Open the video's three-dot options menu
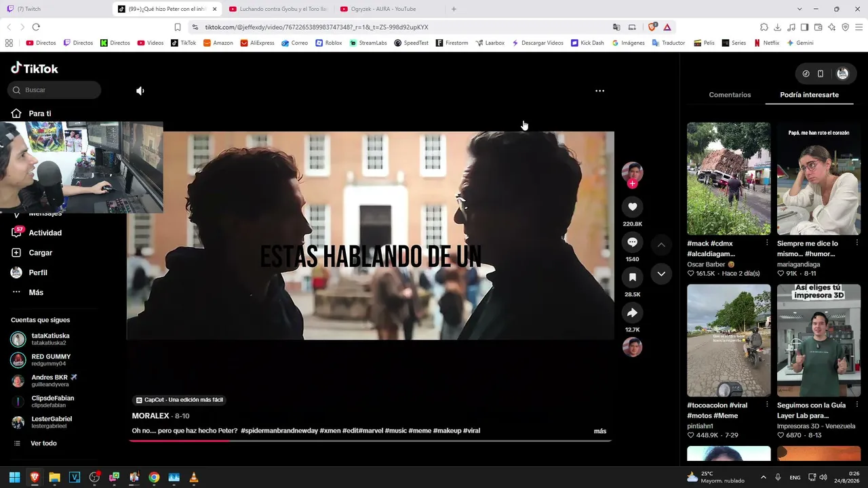This screenshot has height=488, width=868. 599,91
